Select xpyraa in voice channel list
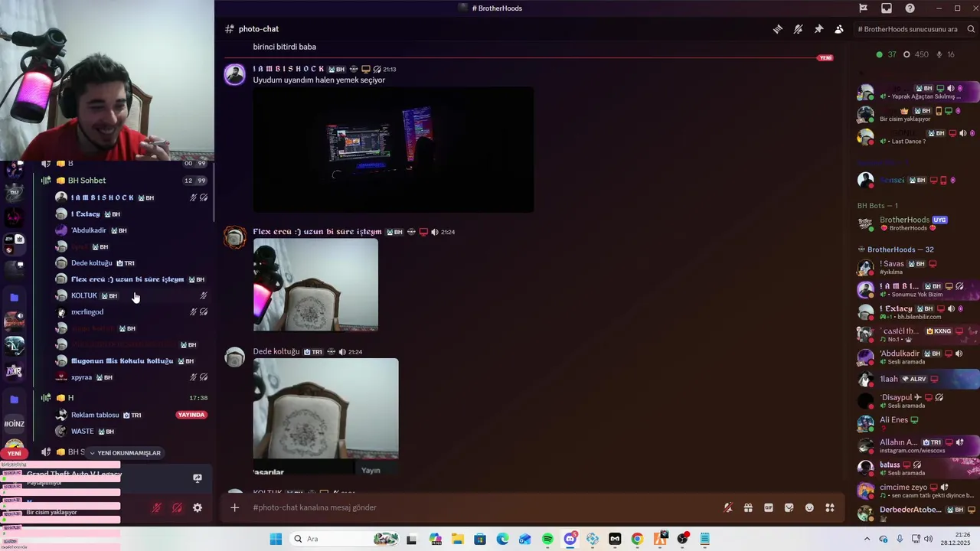Image resolution: width=980 pixels, height=551 pixels. pos(132,377)
